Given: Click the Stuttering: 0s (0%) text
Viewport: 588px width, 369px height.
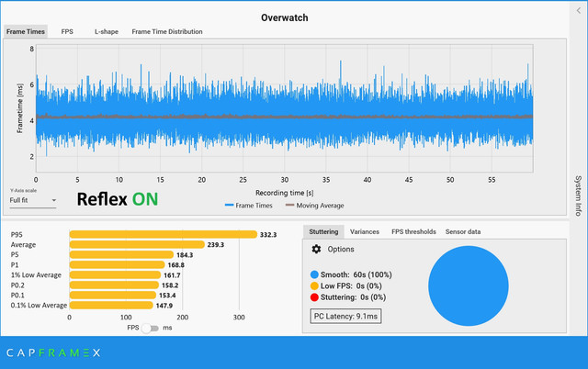Looking at the screenshot, I should point(353,297).
